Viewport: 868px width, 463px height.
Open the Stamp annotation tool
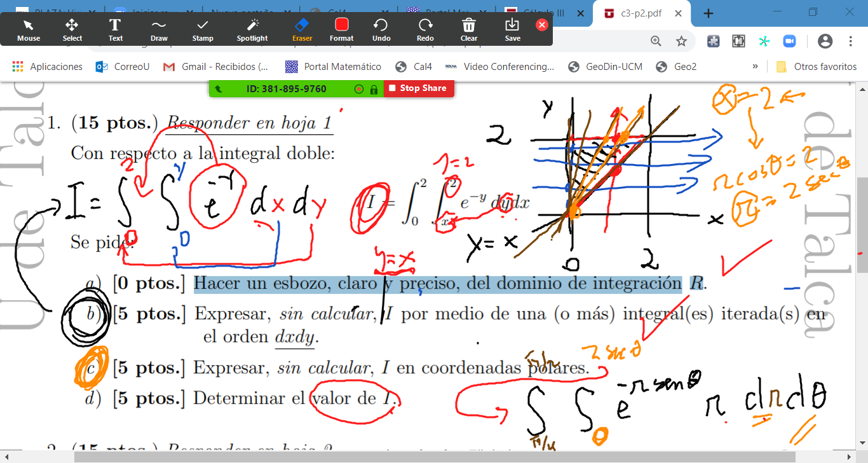203,29
